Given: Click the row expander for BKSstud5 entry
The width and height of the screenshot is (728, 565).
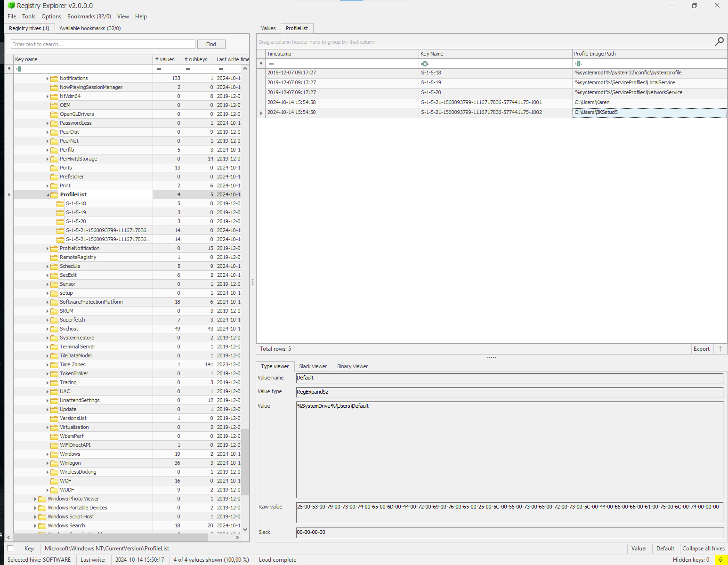Looking at the screenshot, I should 261,113.
